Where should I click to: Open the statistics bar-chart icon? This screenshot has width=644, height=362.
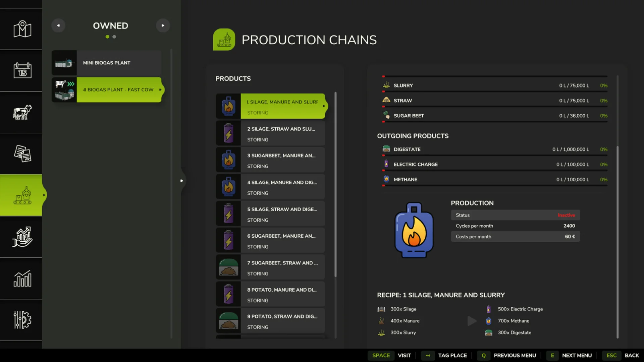[x=21, y=279]
